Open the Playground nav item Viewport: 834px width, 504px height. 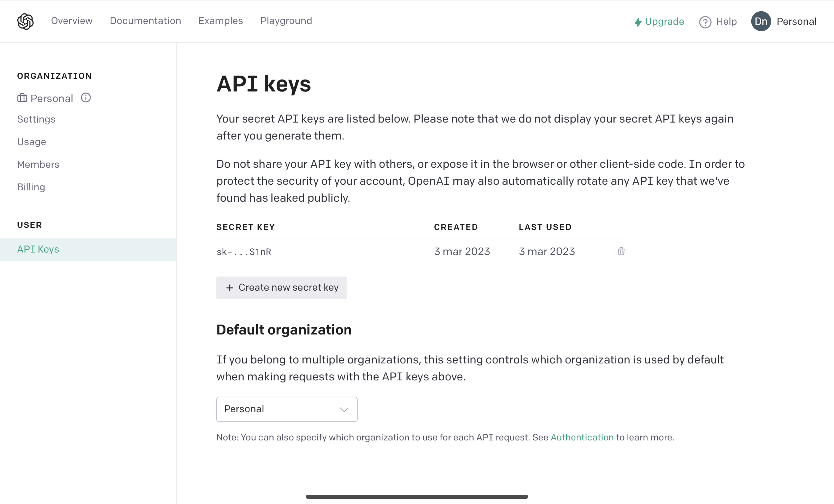coord(286,21)
